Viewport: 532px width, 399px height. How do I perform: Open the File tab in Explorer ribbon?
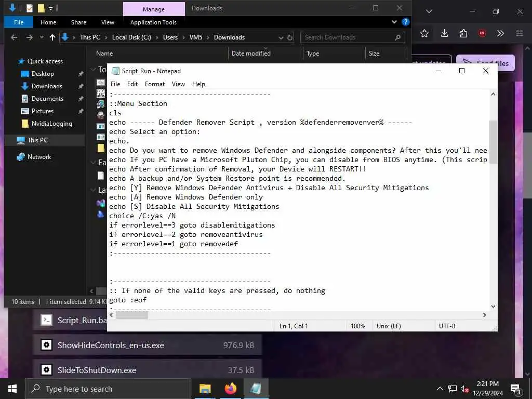click(x=19, y=22)
